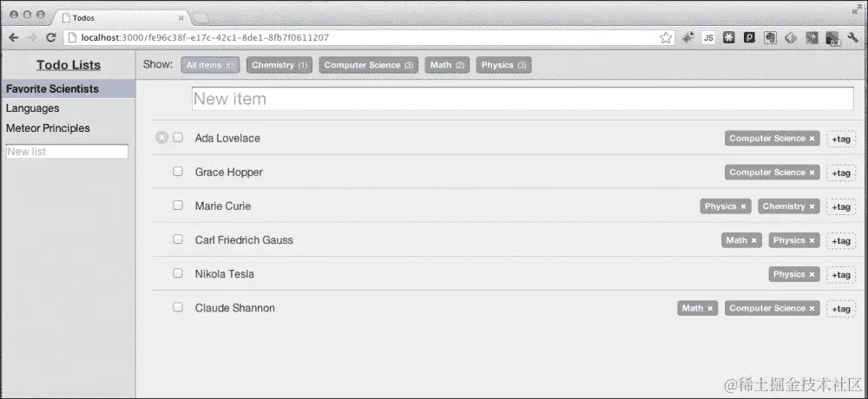Click the Carl Friedrich Gauss item text
The height and width of the screenshot is (399, 868).
244,240
